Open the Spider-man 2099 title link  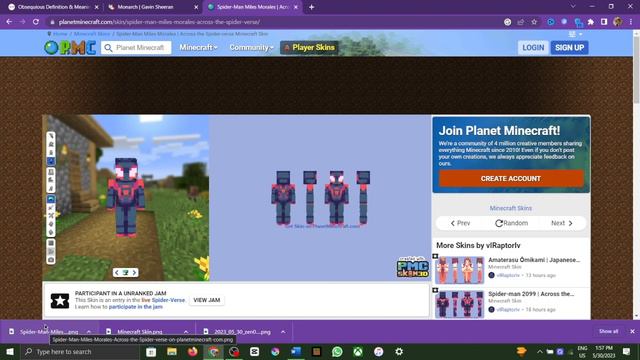click(531, 294)
